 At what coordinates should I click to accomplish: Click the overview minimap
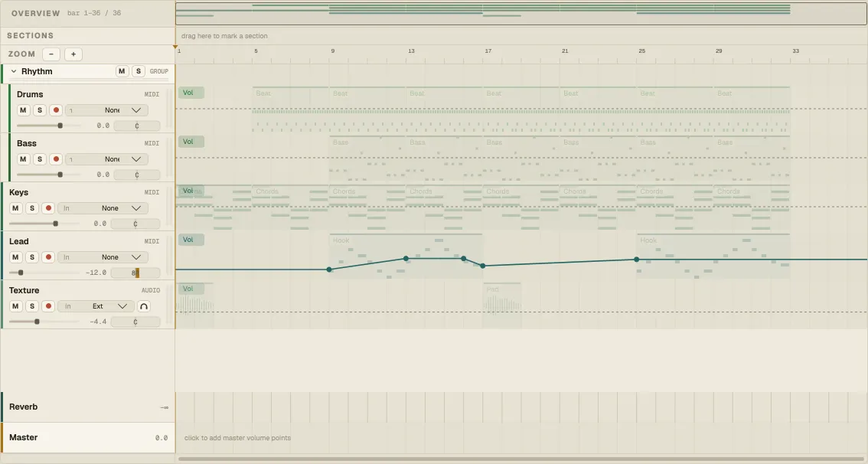[521, 13]
